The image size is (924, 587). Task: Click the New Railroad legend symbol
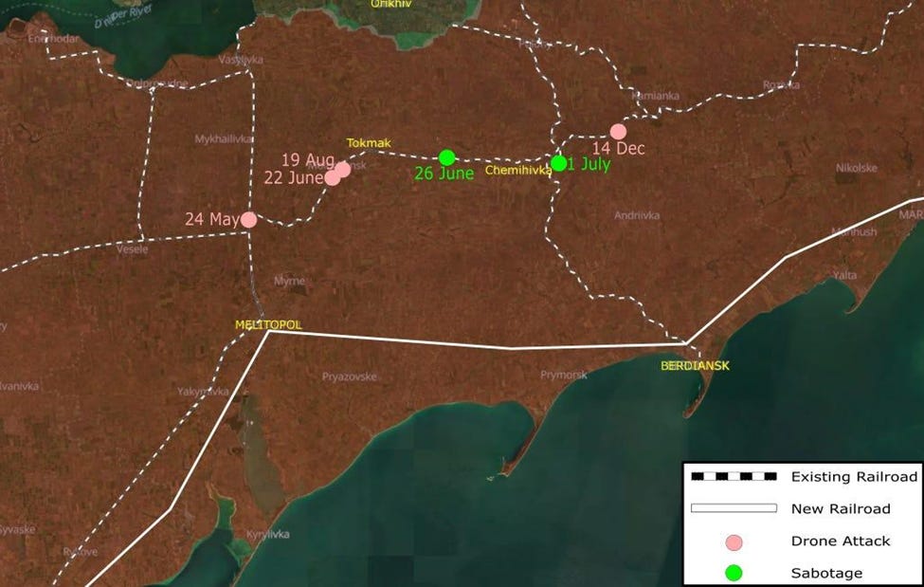(734, 508)
